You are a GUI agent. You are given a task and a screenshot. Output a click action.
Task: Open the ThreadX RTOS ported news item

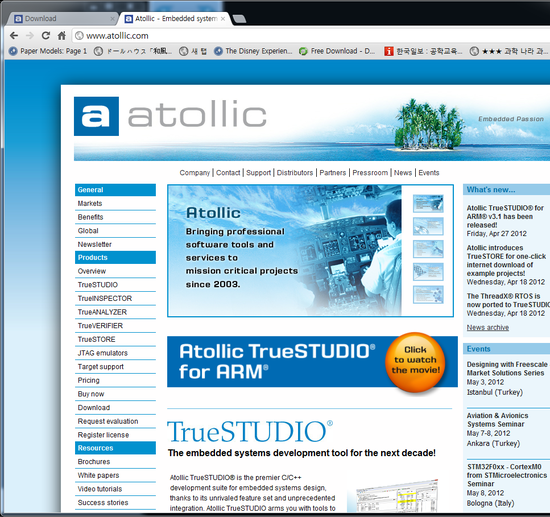point(508,304)
